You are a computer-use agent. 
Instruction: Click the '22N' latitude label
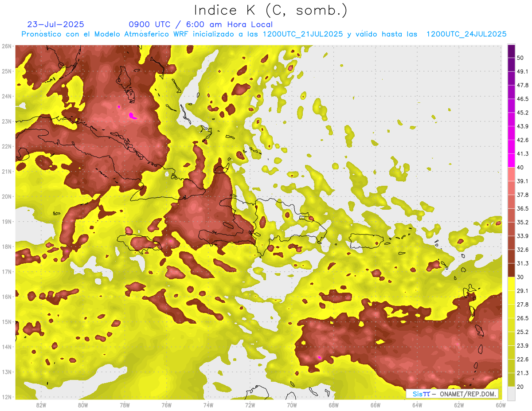pyautogui.click(x=7, y=146)
